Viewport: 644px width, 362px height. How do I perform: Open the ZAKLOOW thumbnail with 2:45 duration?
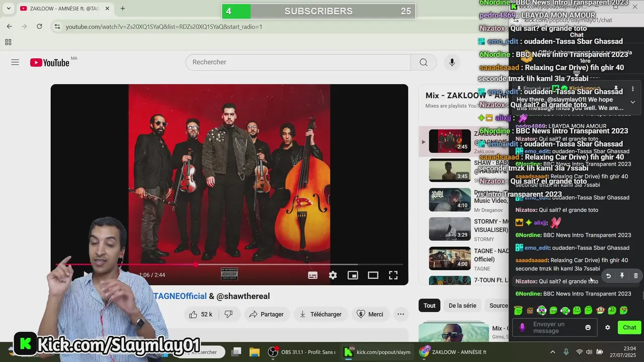450,141
